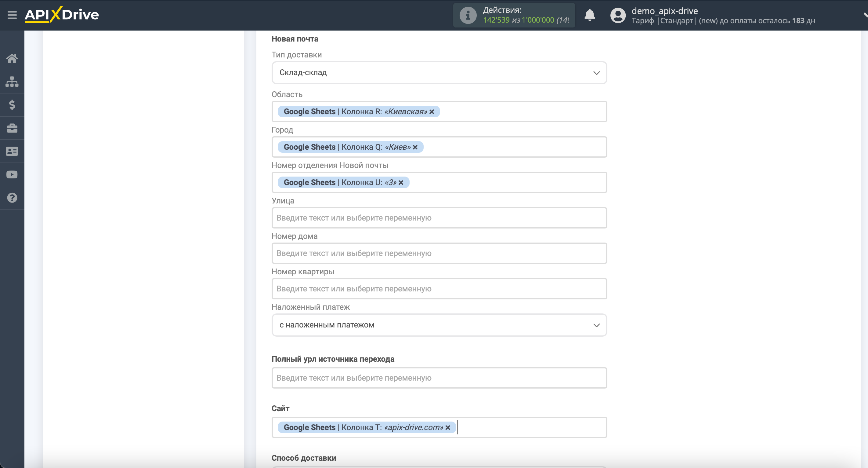
Task: Open the Наложенный платеж dropdown
Action: pos(439,325)
